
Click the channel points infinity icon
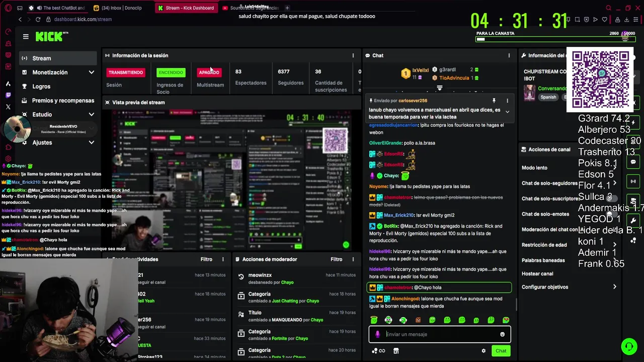tap(378, 351)
